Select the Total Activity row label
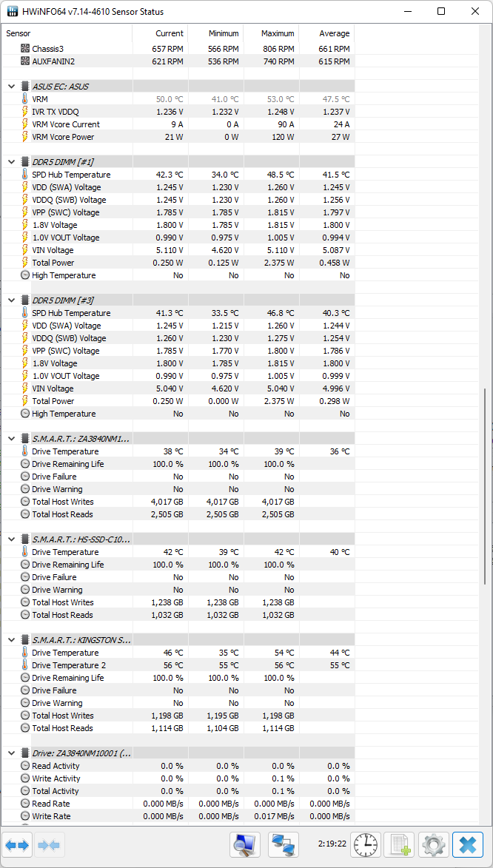The height and width of the screenshot is (868, 493). click(56, 792)
